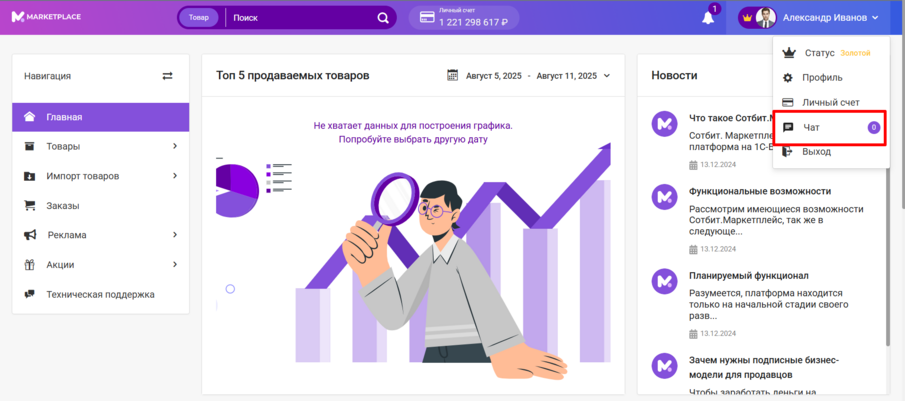This screenshot has height=401, width=905.
Task: Click the personal account card icon in header
Action: (x=427, y=18)
